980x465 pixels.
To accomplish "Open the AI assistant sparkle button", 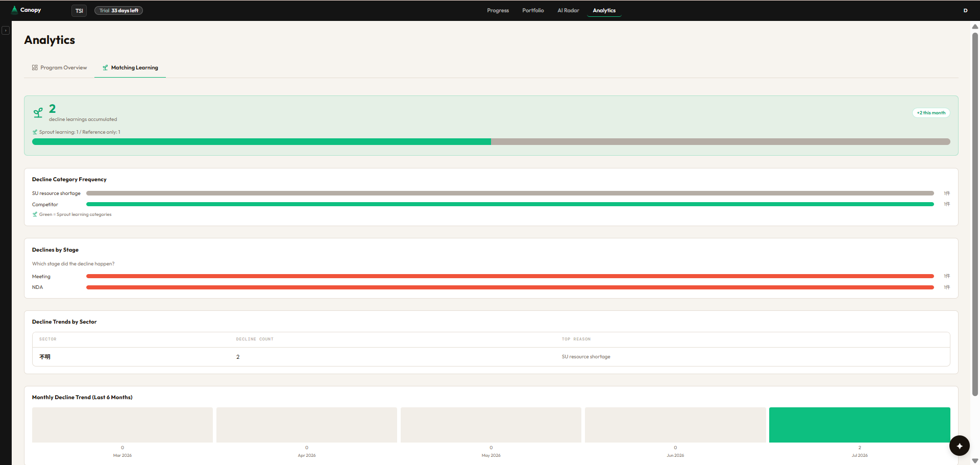I will [960, 446].
